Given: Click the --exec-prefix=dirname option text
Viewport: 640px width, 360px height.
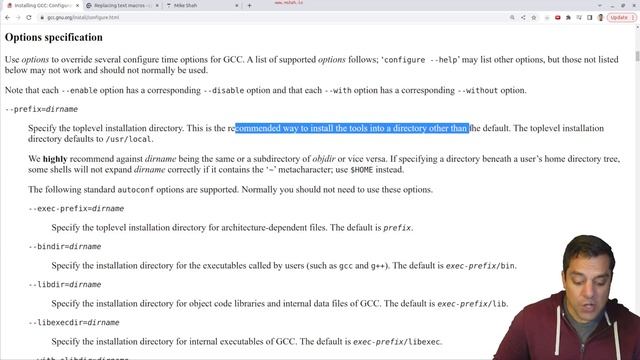Looking at the screenshot, I should 76,209.
